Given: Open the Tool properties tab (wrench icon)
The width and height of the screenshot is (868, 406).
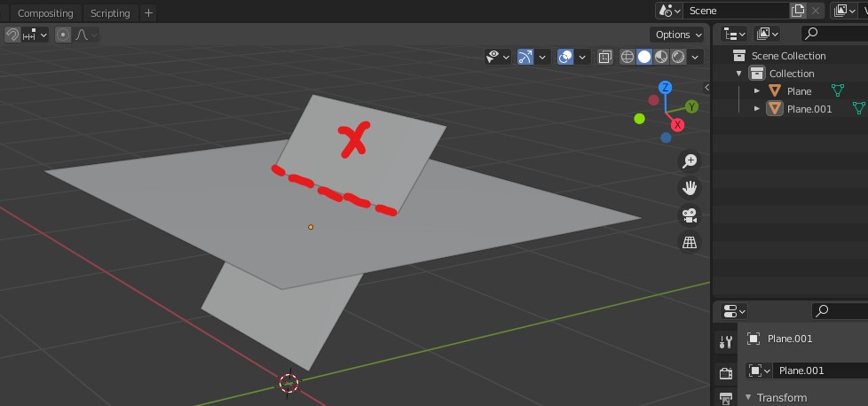Looking at the screenshot, I should click(x=726, y=342).
